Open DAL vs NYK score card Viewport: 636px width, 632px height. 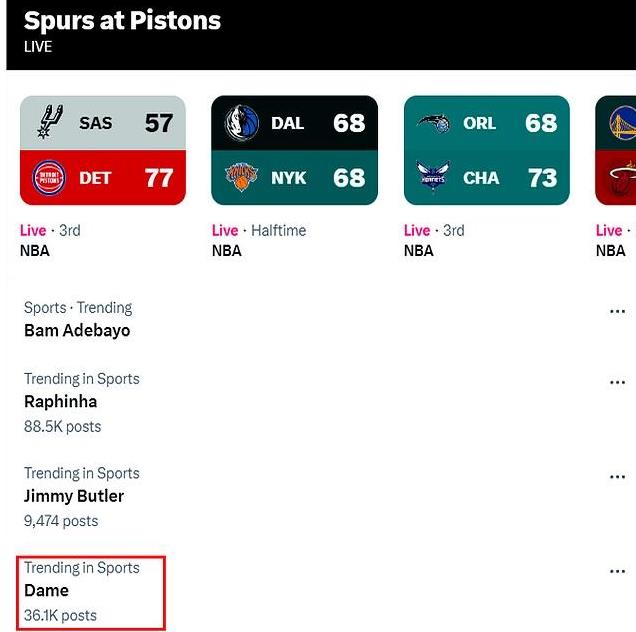(295, 150)
